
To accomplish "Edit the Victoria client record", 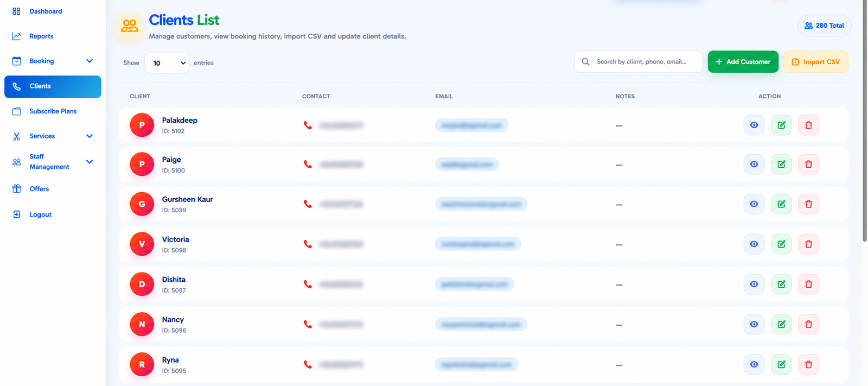I will tap(781, 244).
